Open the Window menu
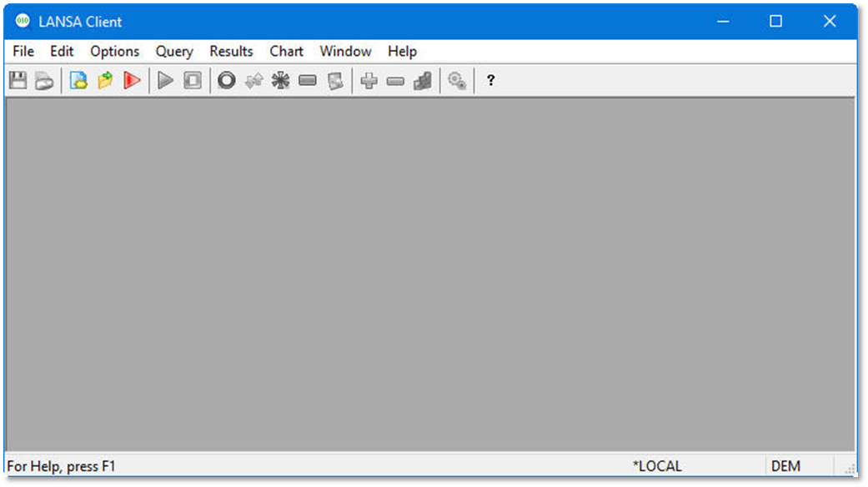This screenshot has width=868, height=487. pyautogui.click(x=345, y=52)
